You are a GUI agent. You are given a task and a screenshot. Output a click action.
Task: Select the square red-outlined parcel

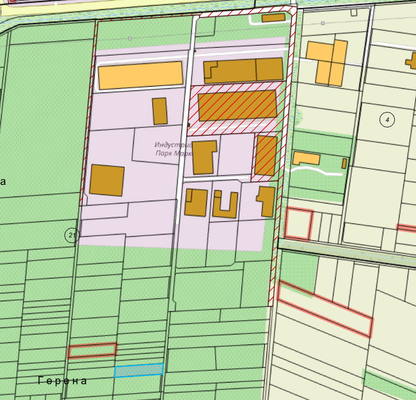[299, 223]
